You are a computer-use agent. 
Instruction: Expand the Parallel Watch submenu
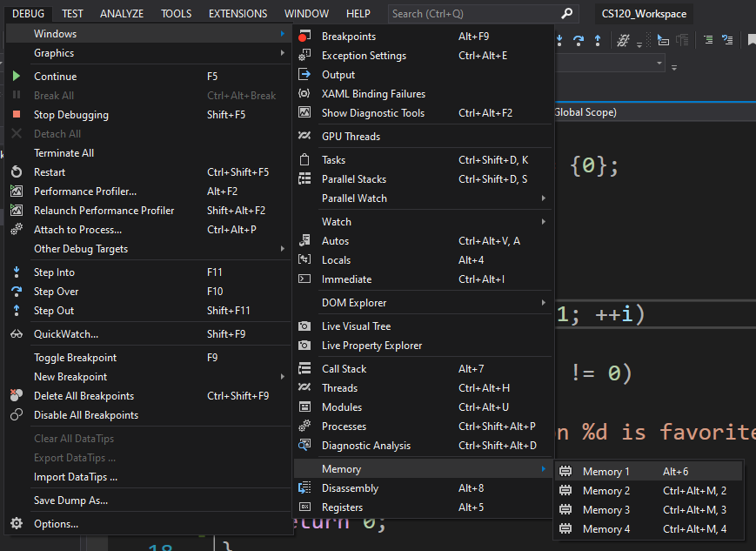[x=422, y=198]
